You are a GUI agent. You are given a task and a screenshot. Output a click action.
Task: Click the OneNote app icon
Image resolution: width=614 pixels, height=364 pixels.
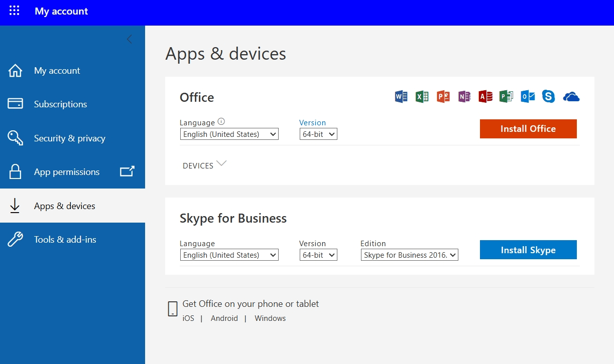click(464, 96)
